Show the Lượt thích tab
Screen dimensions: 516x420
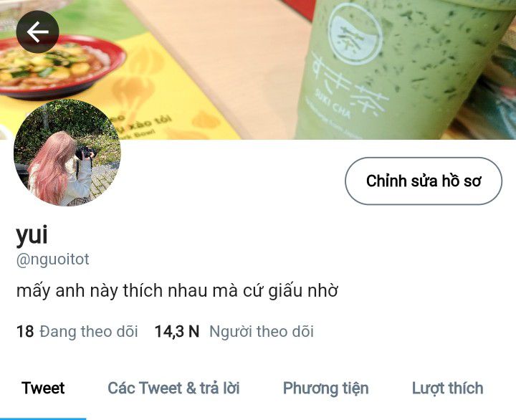(447, 388)
